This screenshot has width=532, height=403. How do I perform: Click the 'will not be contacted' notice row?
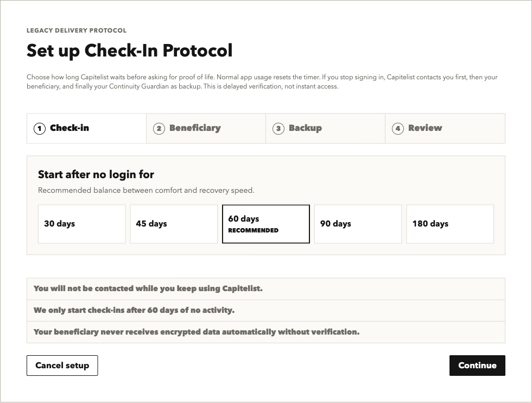266,289
